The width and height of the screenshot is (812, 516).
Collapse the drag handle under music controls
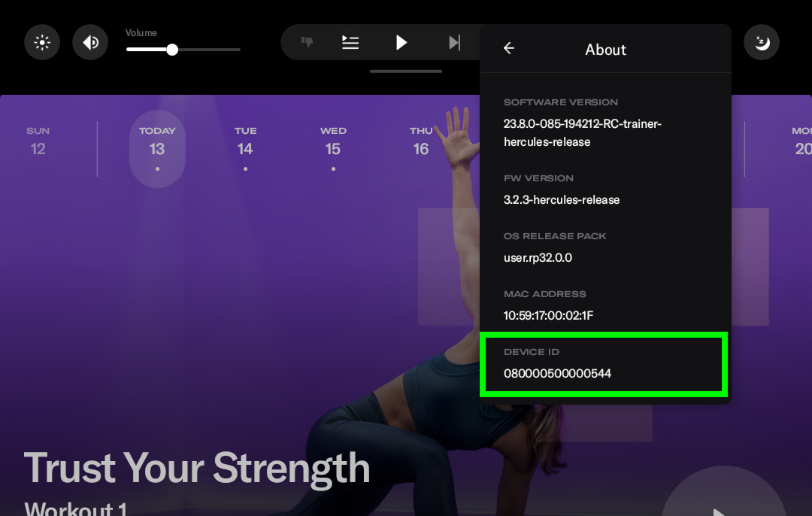pos(406,71)
